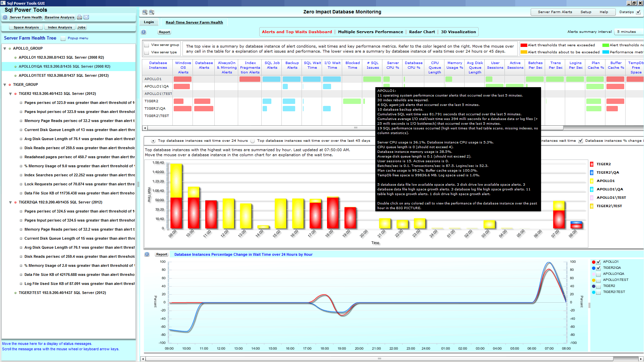The width and height of the screenshot is (644, 362).
Task: Click the horizontal scrollbar under the alerts table
Action: (355, 128)
